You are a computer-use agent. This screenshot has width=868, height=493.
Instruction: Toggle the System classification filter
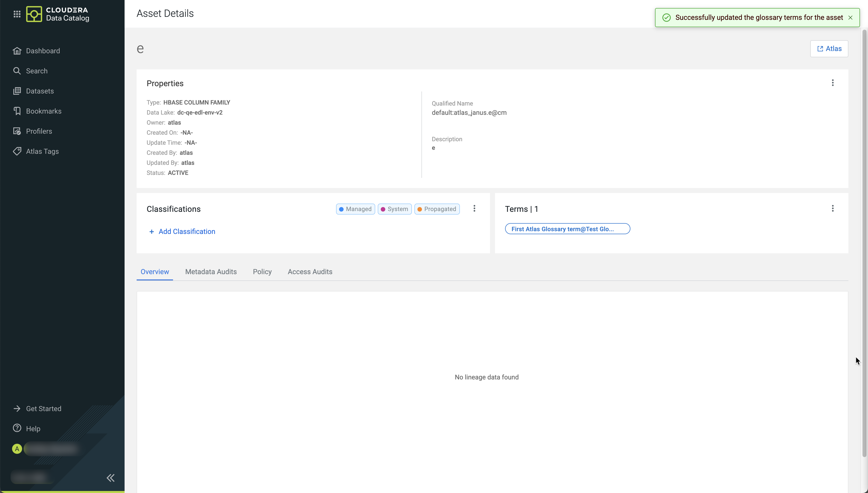(x=395, y=209)
